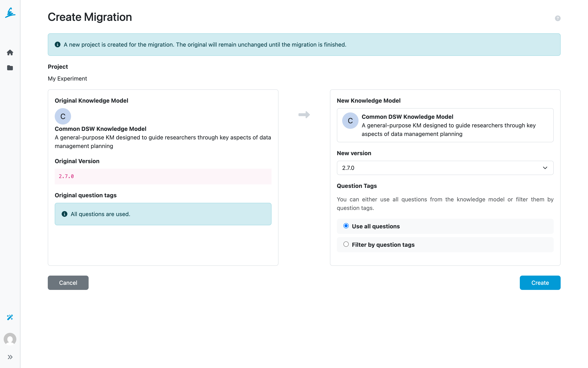Click the original Knowledge Model 'C' avatar
Viewport: 588px width, 368px height.
(x=63, y=116)
